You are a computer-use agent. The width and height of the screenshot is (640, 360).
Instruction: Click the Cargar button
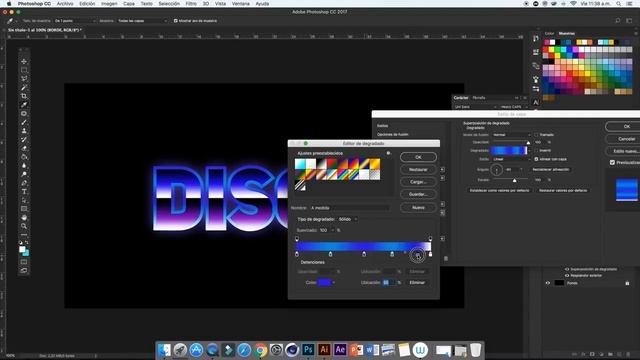(x=418, y=182)
